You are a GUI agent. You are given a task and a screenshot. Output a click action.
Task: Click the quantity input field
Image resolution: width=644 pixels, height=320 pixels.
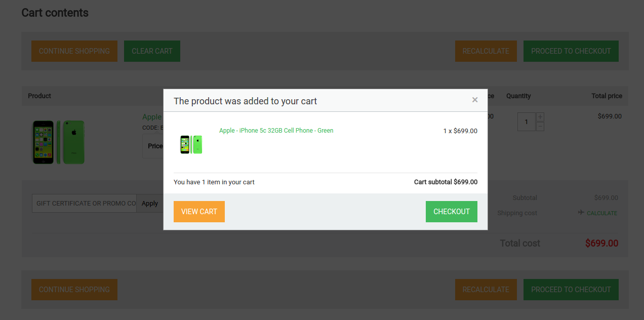pyautogui.click(x=527, y=122)
